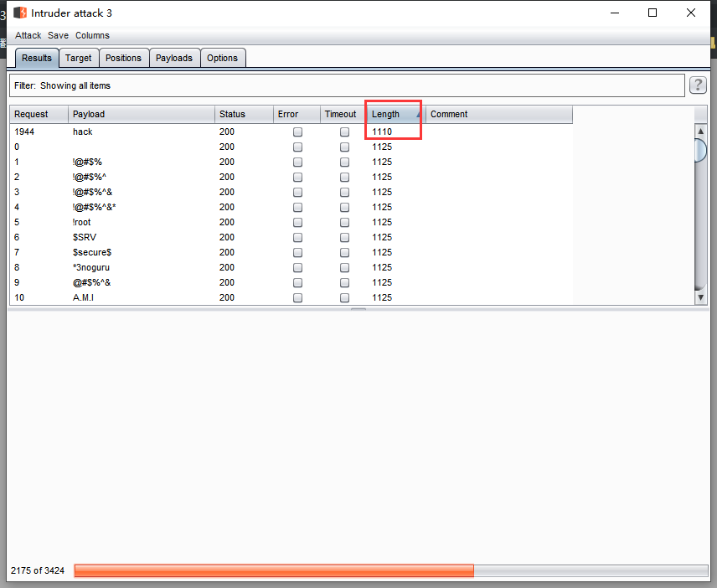The width and height of the screenshot is (717, 588).
Task: Toggle Error checkbox in the A.M.I row
Action: [x=297, y=297]
